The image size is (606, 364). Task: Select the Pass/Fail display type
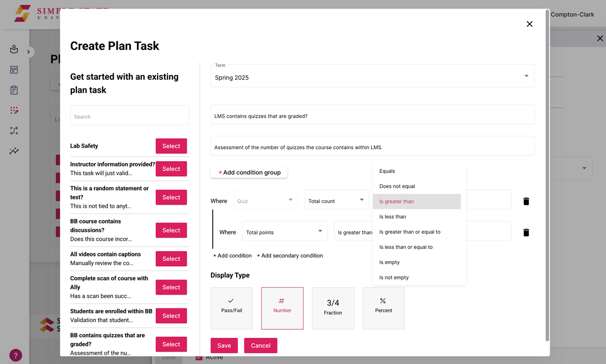point(231,308)
